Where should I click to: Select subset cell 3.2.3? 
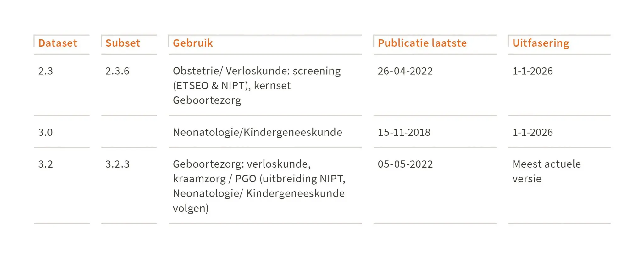[x=117, y=164]
